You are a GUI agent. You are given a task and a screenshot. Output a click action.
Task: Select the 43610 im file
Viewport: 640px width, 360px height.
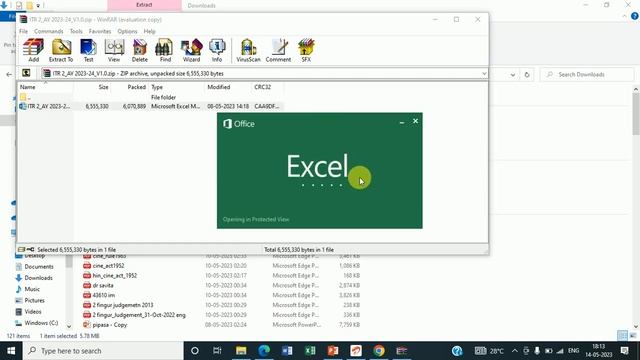pos(104,295)
